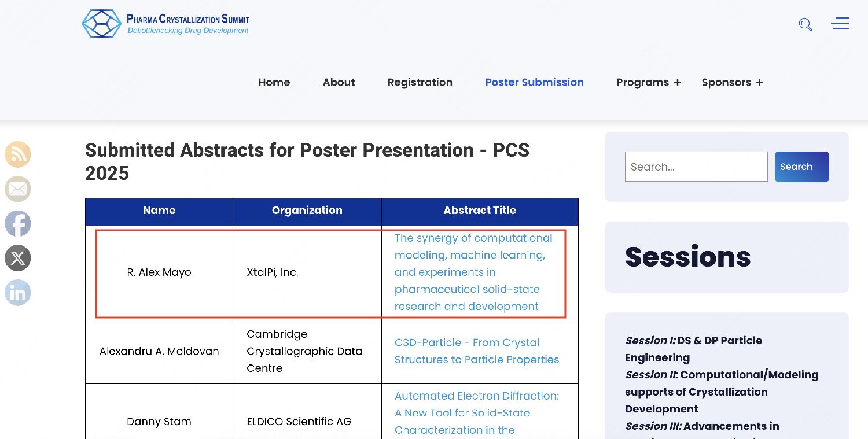
Task: Select the Poster Submission menu item
Action: pos(535,82)
